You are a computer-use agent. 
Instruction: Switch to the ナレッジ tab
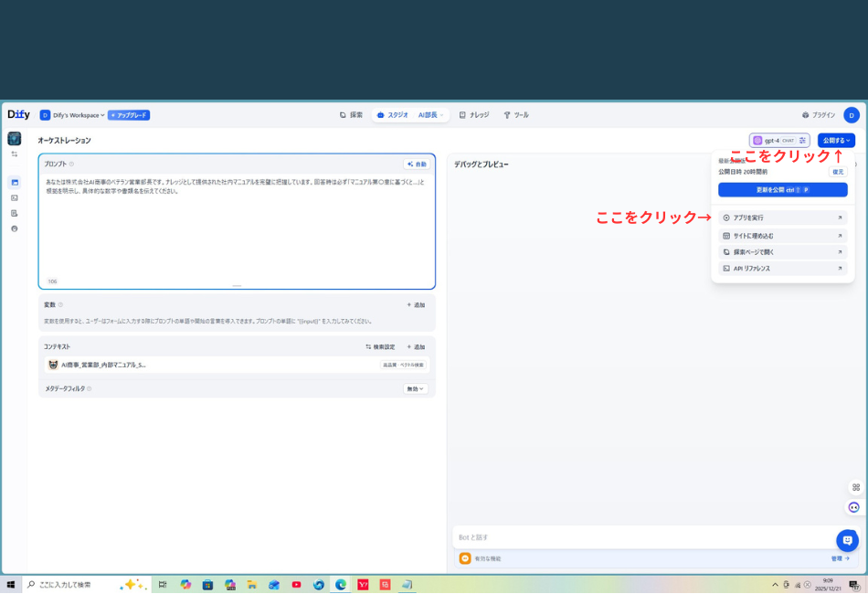474,115
